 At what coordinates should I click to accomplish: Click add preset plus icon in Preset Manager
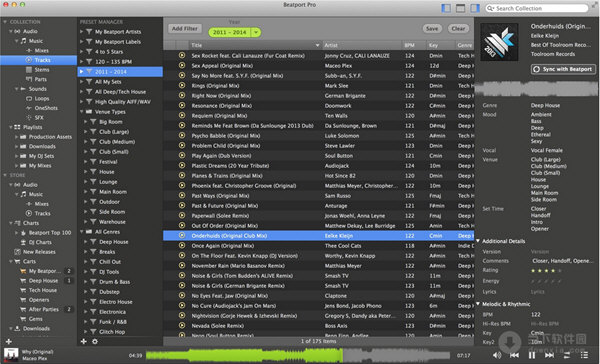click(x=84, y=341)
